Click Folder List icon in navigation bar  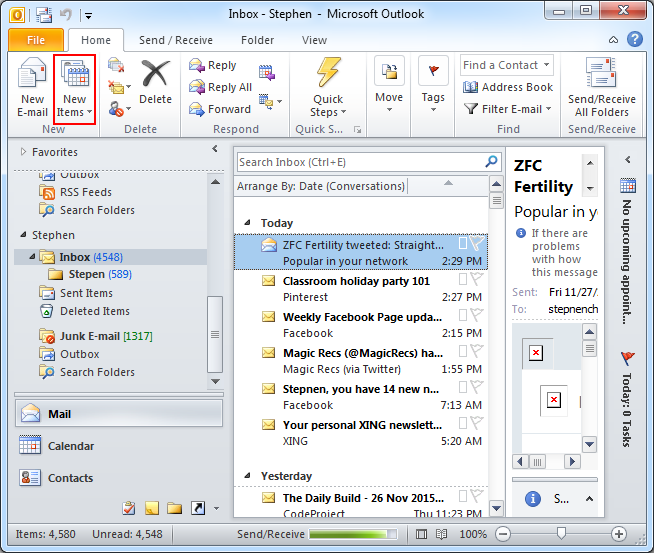point(174,508)
